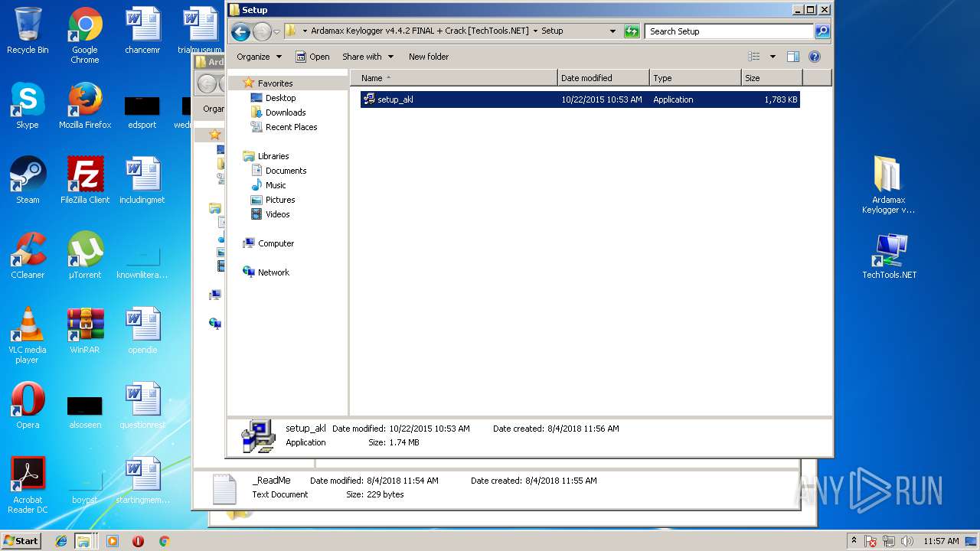Open FileZilla Client shortcut

tap(85, 181)
